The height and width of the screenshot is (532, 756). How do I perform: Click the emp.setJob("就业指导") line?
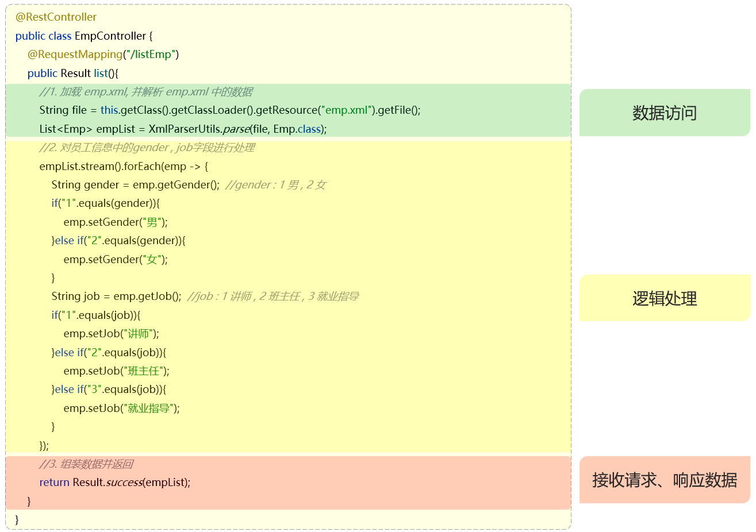pos(121,408)
